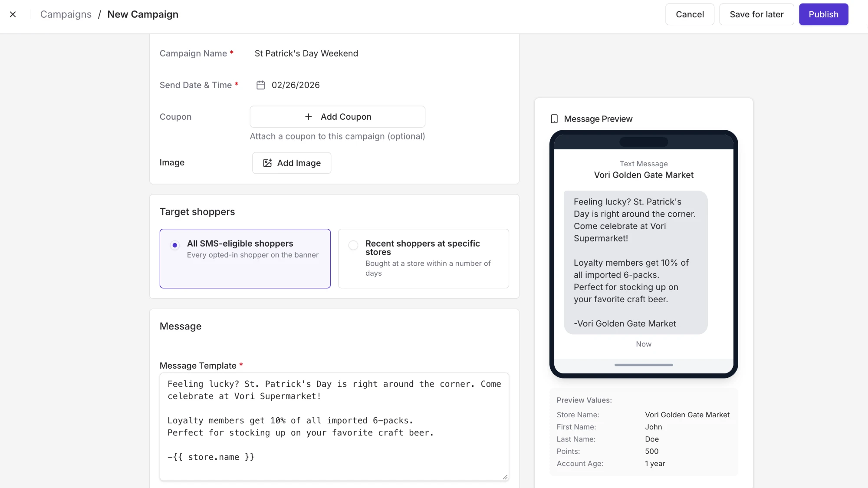
Task: Click the Account Age value '1 year'
Action: click(x=655, y=463)
